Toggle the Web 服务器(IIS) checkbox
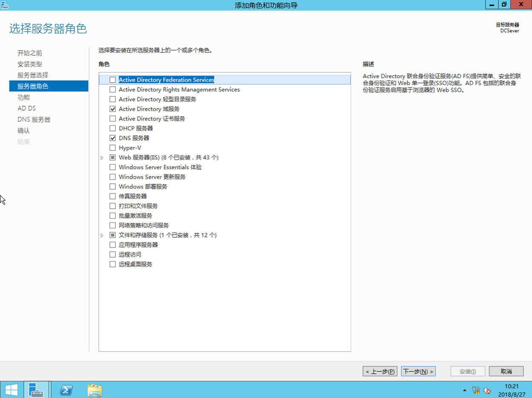 pyautogui.click(x=113, y=157)
